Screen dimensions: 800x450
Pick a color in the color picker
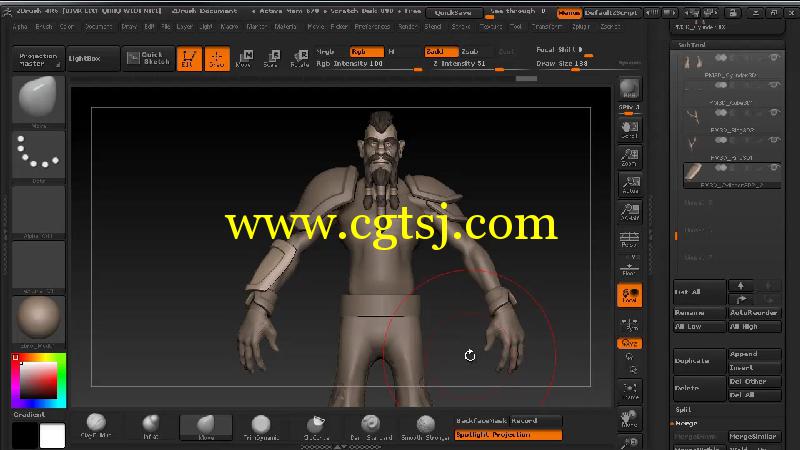click(39, 381)
